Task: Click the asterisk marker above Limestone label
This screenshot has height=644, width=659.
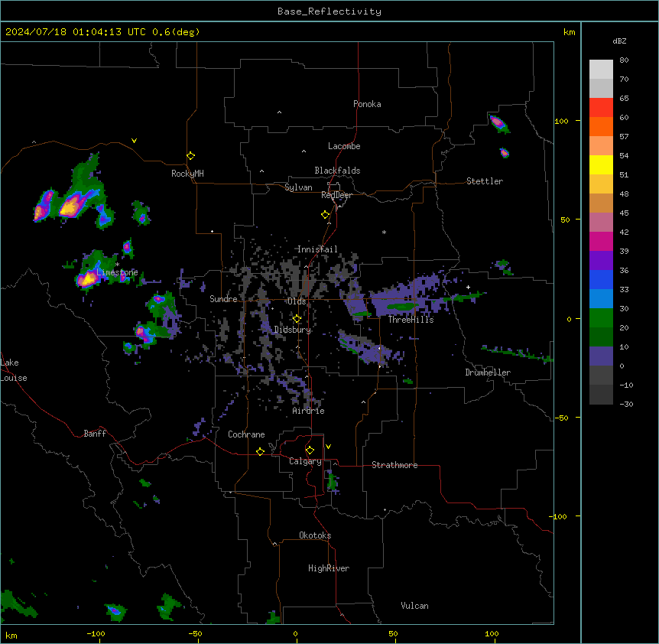Action: click(117, 265)
